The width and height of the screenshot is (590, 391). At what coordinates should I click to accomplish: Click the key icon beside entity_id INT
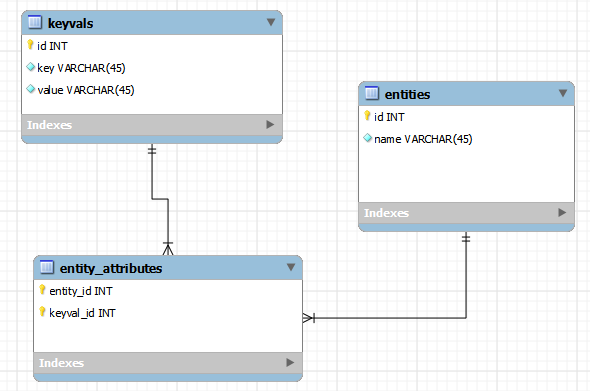point(43,290)
